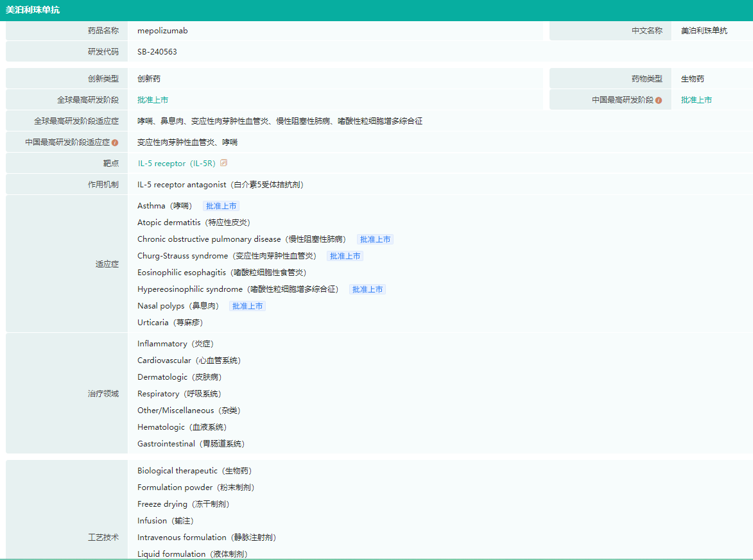
Task: Select Respiratory (呼吸系统) therapeutic area
Action: (179, 394)
